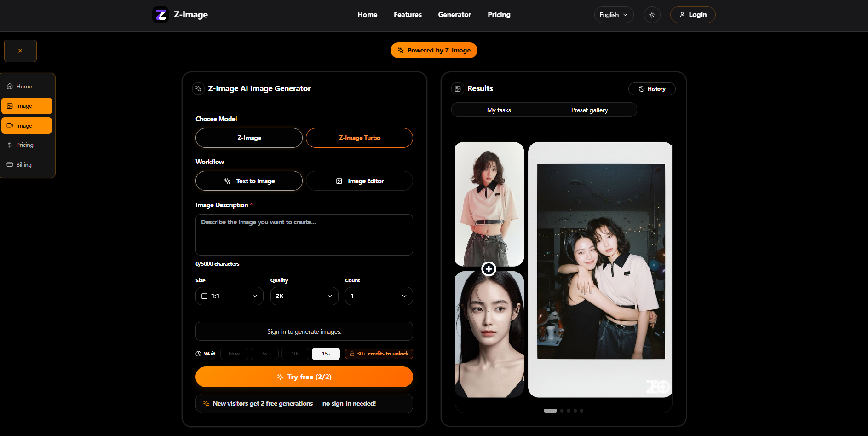Open History in the Results panel
The image size is (868, 436).
tap(652, 88)
